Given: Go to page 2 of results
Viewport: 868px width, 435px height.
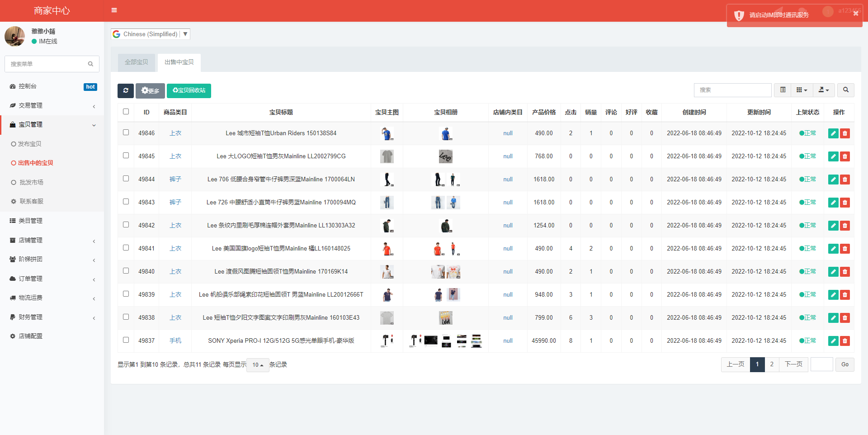Looking at the screenshot, I should pyautogui.click(x=772, y=364).
